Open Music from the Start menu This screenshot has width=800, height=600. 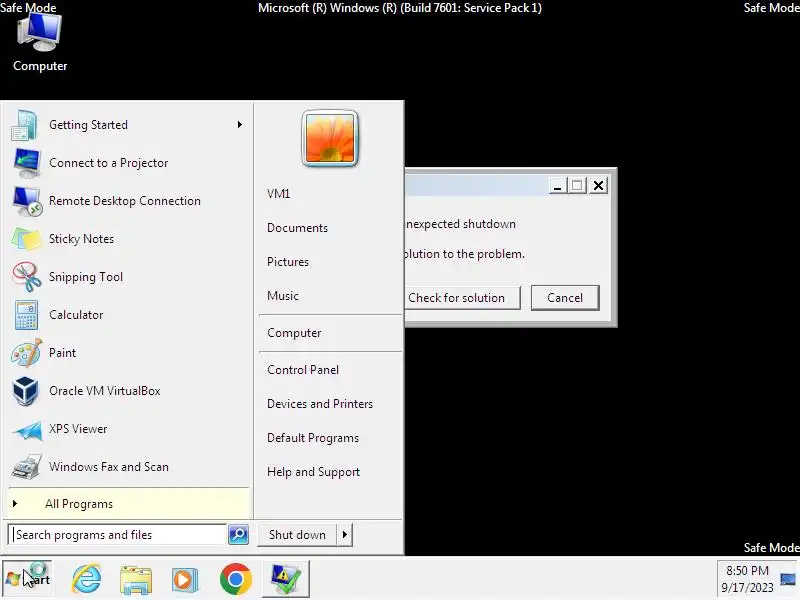(283, 296)
